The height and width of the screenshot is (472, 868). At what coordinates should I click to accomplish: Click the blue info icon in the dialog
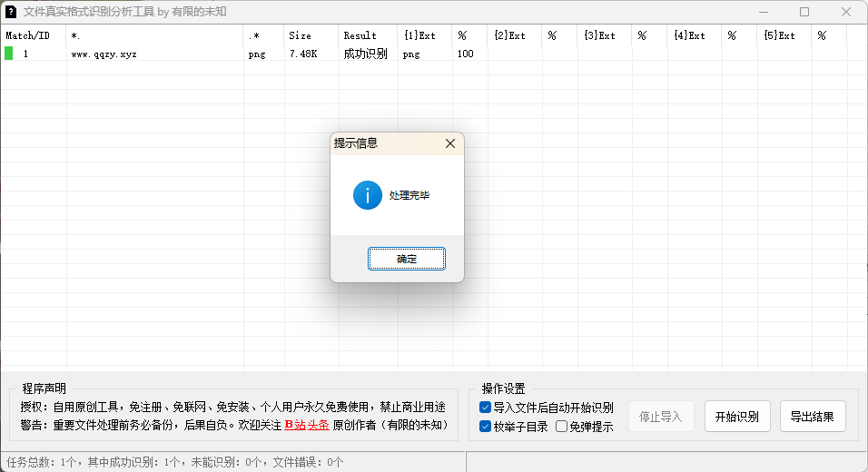coord(368,195)
